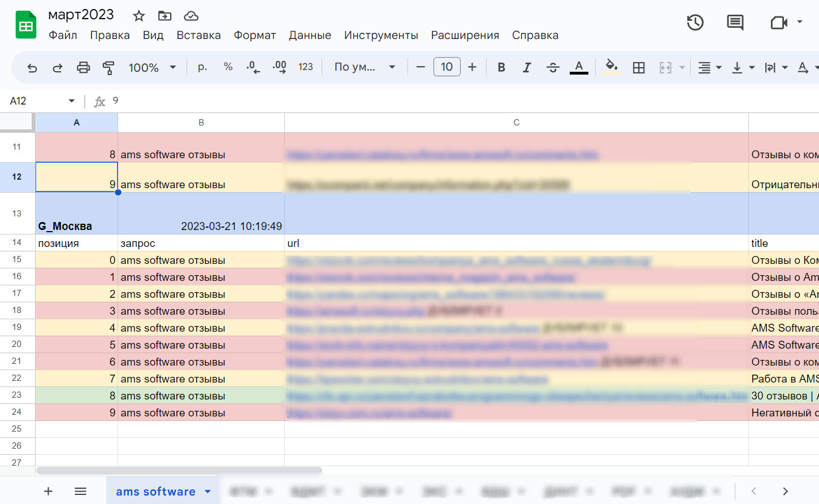819x504 pixels.
Task: Click cell 2023-03-21 10:19:49
Action: [201, 214]
